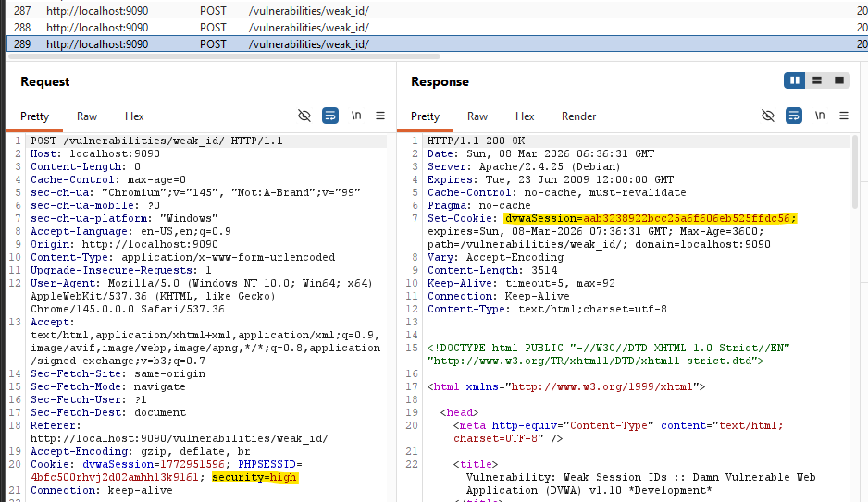Select history row 287
Screen dimensions: 868x502
click(x=438, y=10)
